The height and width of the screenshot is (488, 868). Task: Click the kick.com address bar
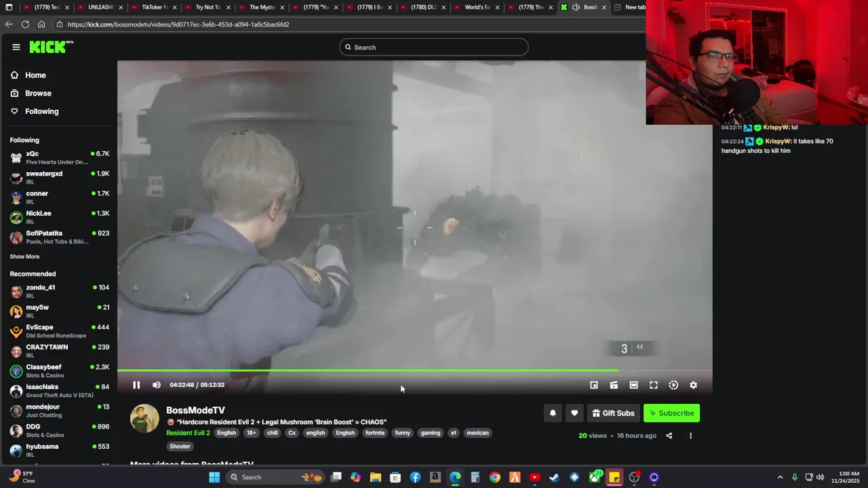349,24
